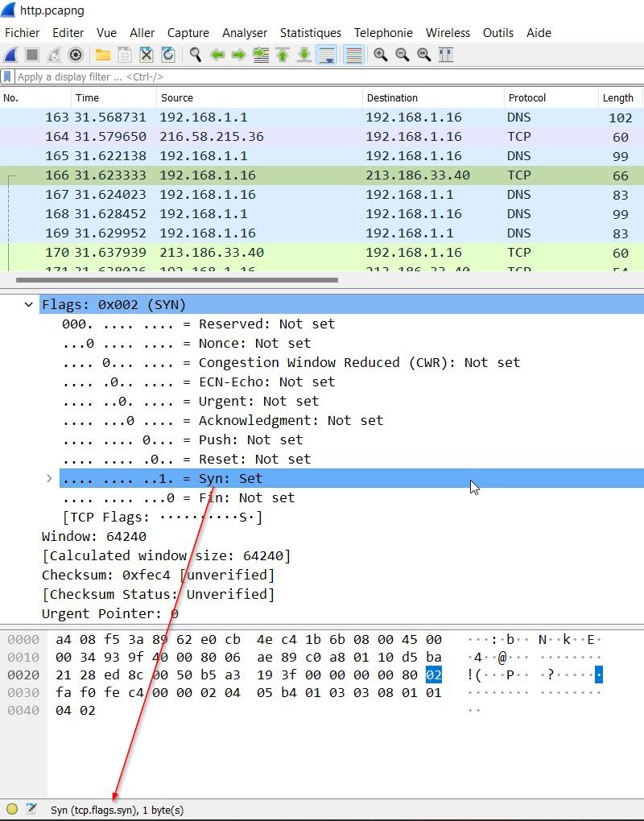Start capturing packets with the shark fin icon
This screenshot has width=644, height=821.
point(10,55)
